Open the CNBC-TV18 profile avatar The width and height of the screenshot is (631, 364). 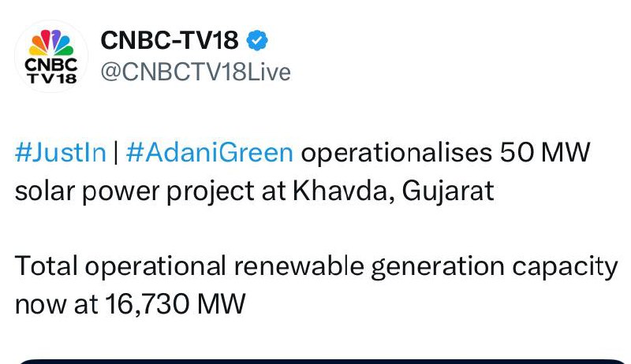[x=51, y=55]
